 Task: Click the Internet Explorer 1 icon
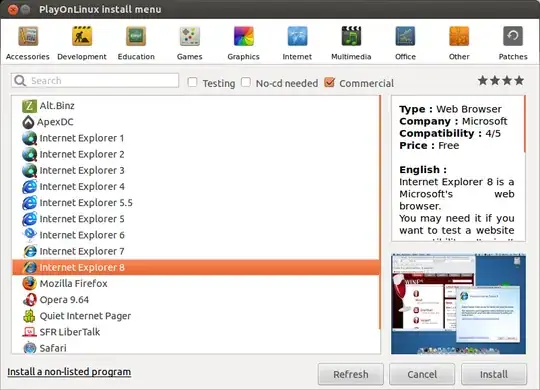click(30, 138)
